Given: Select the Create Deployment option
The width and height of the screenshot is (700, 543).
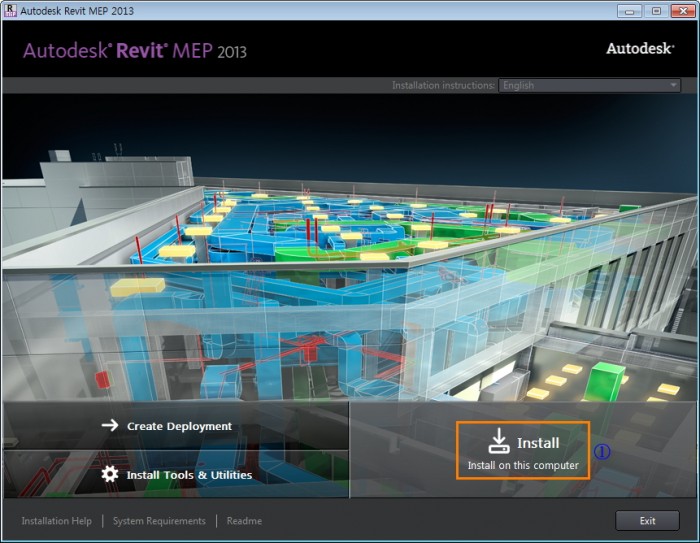Looking at the screenshot, I should [178, 426].
